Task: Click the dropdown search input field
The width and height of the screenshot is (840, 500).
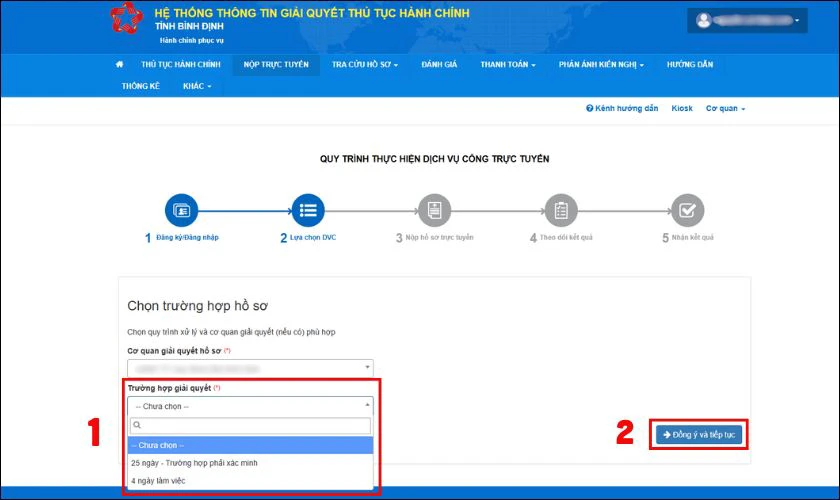Action: pos(250,426)
